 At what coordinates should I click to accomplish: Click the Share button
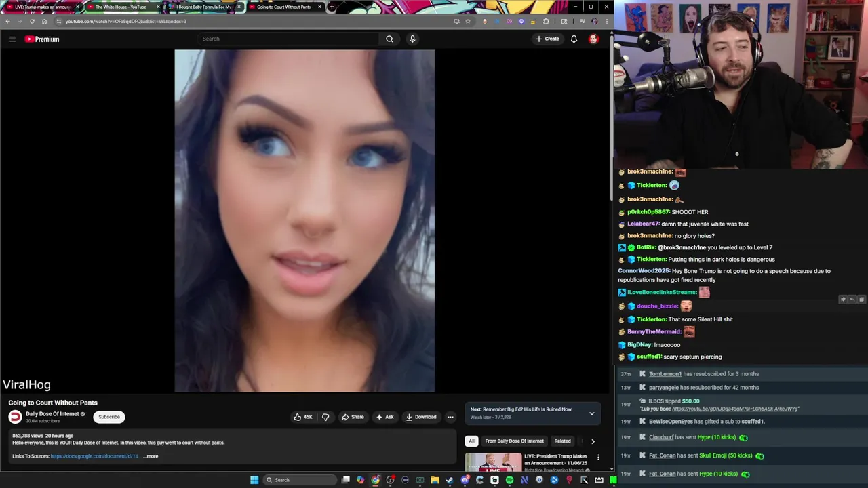pyautogui.click(x=353, y=417)
